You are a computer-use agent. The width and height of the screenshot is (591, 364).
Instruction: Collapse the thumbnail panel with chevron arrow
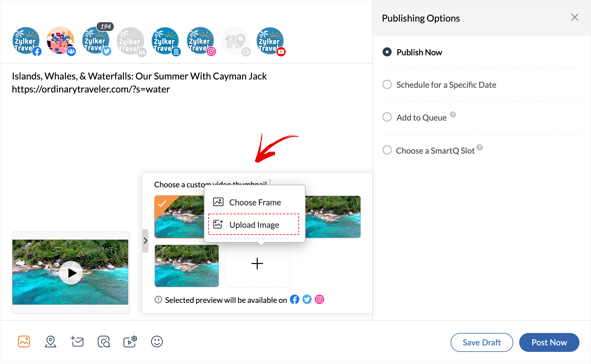(145, 241)
